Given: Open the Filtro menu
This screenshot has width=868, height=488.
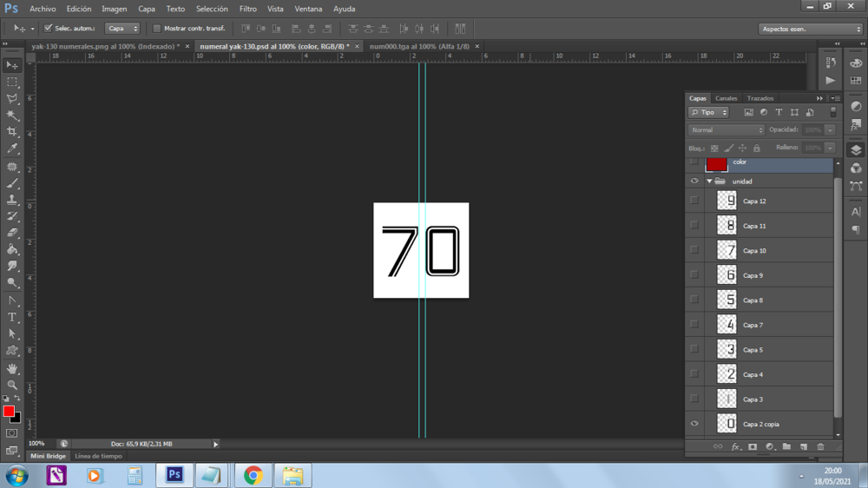Looking at the screenshot, I should click(247, 9).
